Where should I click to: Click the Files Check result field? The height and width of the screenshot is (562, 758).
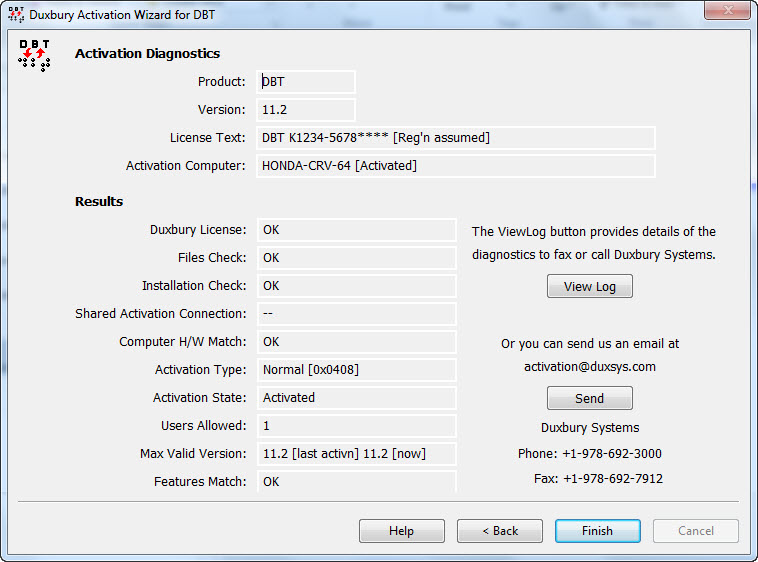pyautogui.click(x=357, y=258)
